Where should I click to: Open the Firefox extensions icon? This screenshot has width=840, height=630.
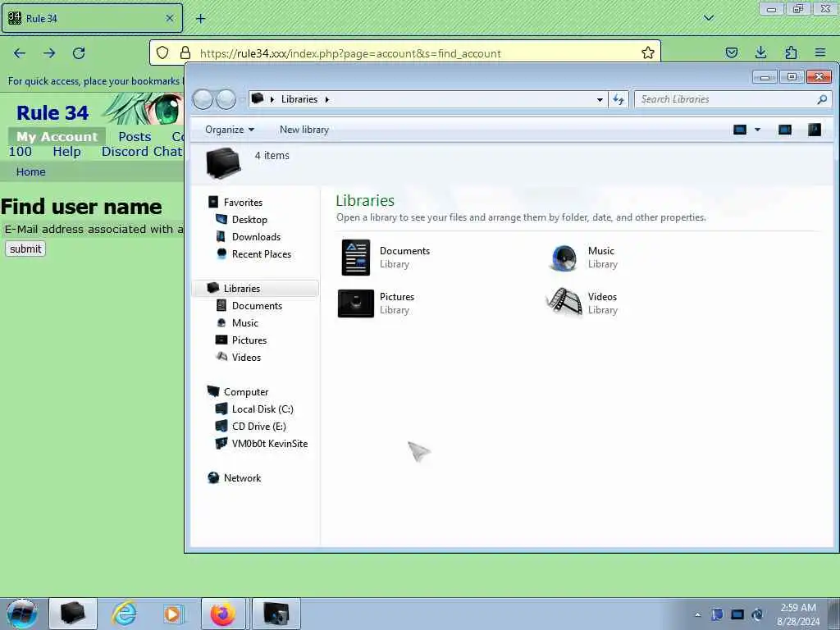point(791,52)
